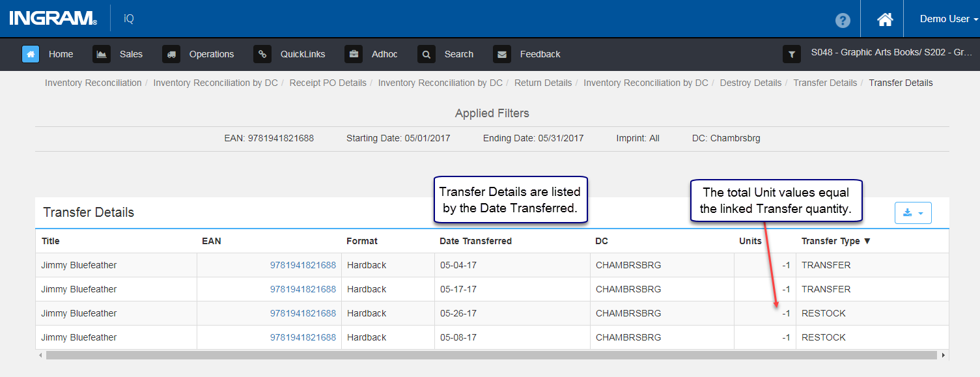The height and width of the screenshot is (377, 980).
Task: Click the Search magnifier icon
Action: click(x=427, y=54)
